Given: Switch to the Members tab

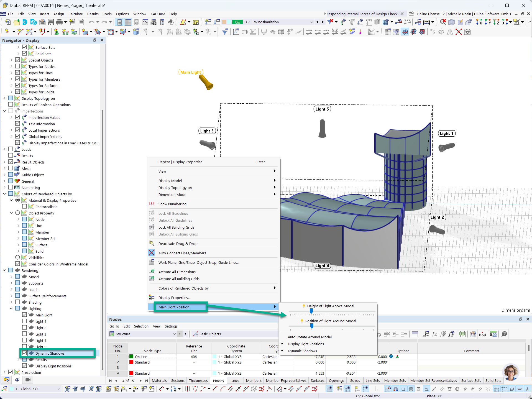Looking at the screenshot, I should [254, 380].
